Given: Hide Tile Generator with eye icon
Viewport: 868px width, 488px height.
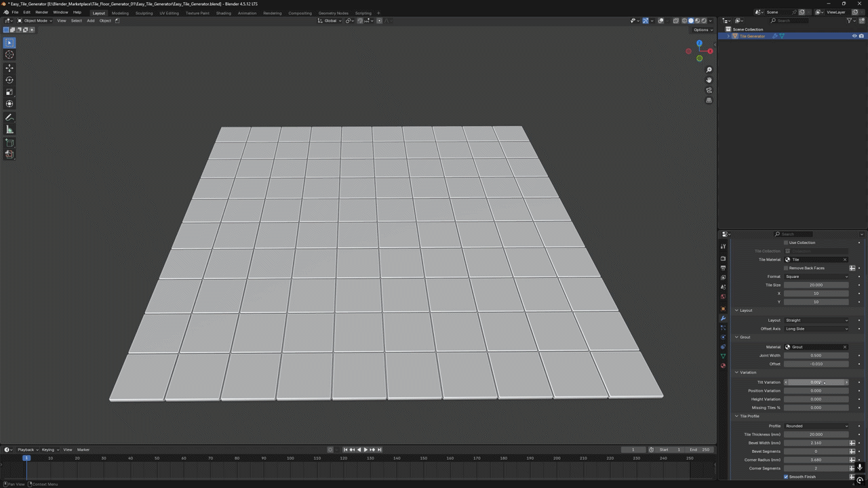Looking at the screenshot, I should tap(854, 36).
